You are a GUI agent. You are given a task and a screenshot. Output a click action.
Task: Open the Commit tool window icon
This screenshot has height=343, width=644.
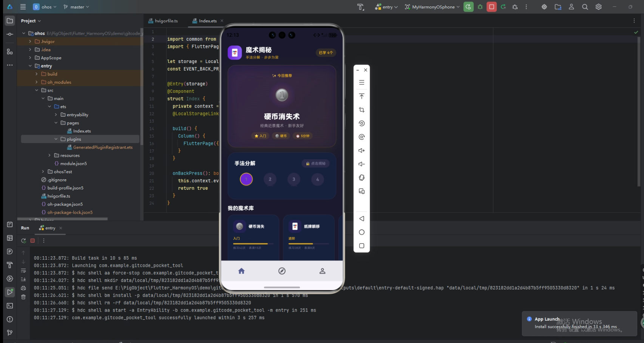10,34
